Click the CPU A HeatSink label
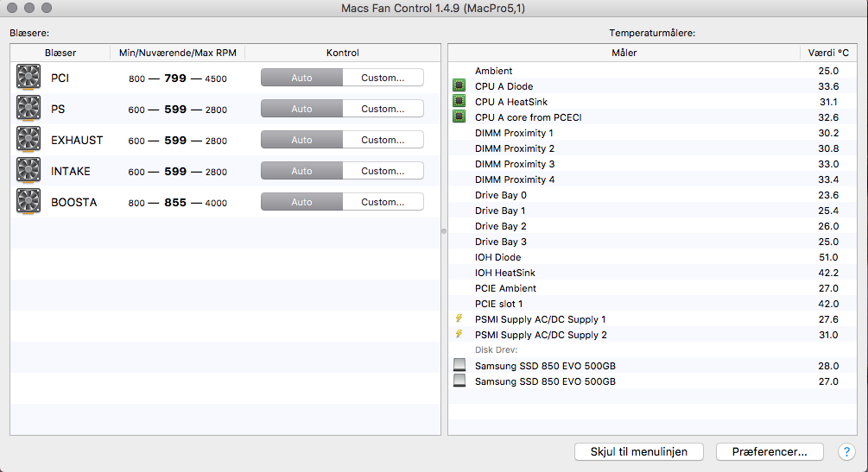This screenshot has height=472, width=868. click(511, 101)
